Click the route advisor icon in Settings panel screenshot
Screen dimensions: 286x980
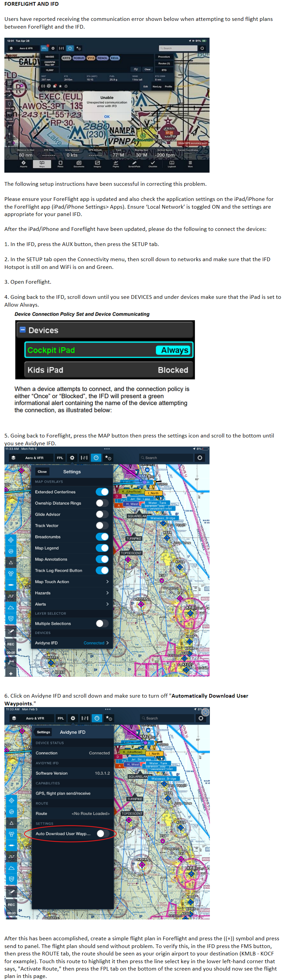[x=84, y=458]
